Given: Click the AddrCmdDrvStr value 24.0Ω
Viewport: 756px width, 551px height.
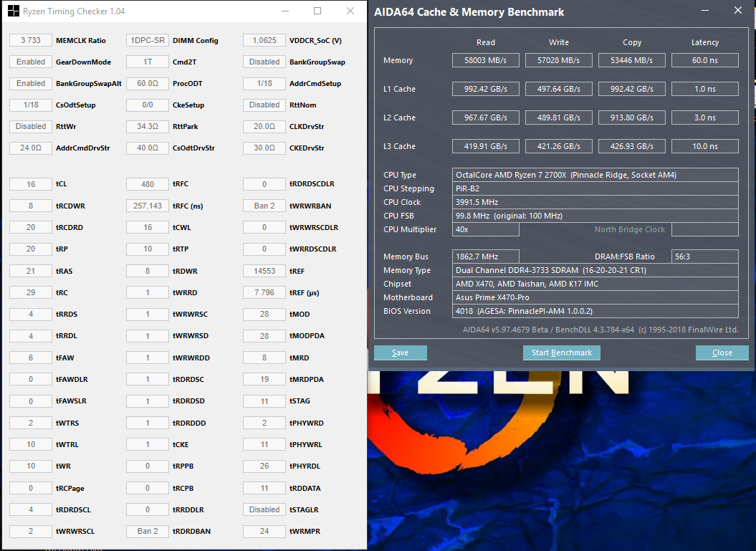Looking at the screenshot, I should [x=31, y=148].
